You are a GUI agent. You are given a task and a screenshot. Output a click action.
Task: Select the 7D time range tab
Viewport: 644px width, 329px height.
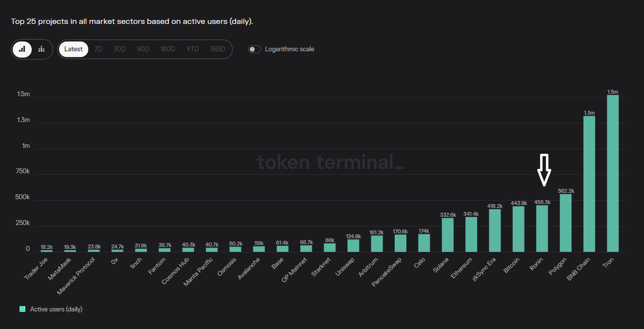coord(98,49)
